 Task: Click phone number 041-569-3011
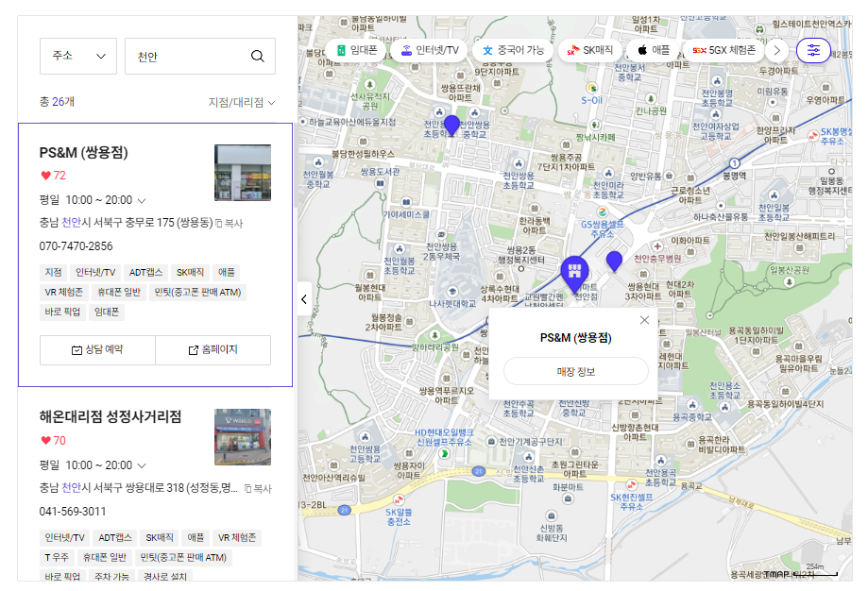73,512
